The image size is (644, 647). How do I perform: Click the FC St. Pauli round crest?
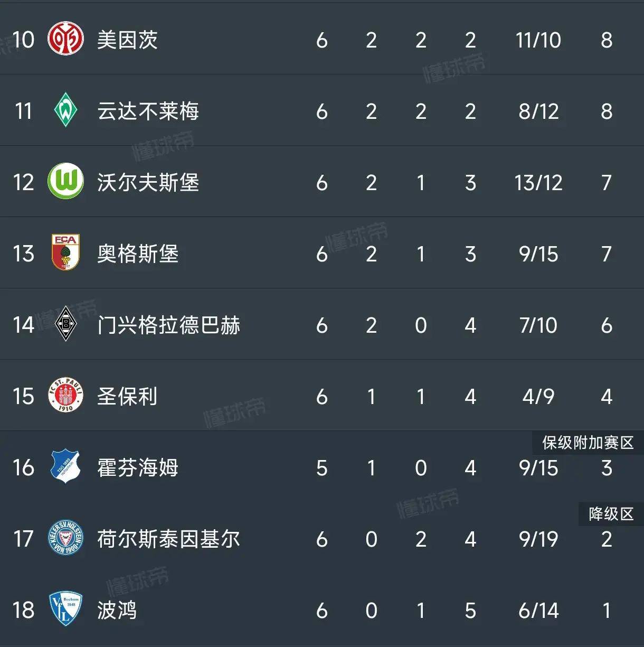(x=65, y=396)
